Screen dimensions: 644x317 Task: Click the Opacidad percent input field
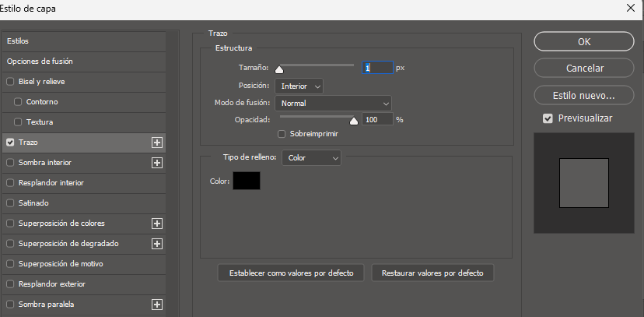[377, 120]
